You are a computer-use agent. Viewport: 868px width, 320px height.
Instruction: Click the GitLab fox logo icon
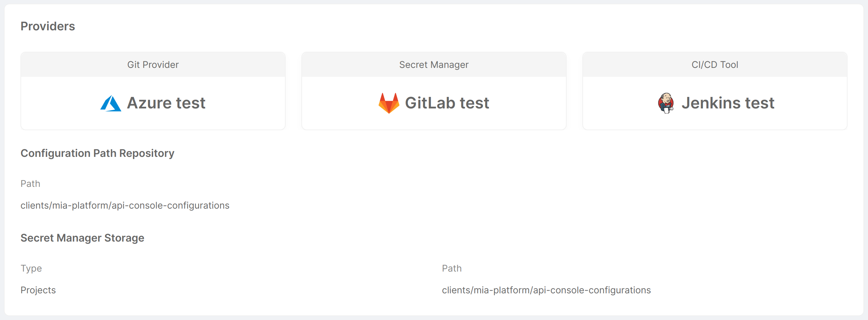coord(388,103)
